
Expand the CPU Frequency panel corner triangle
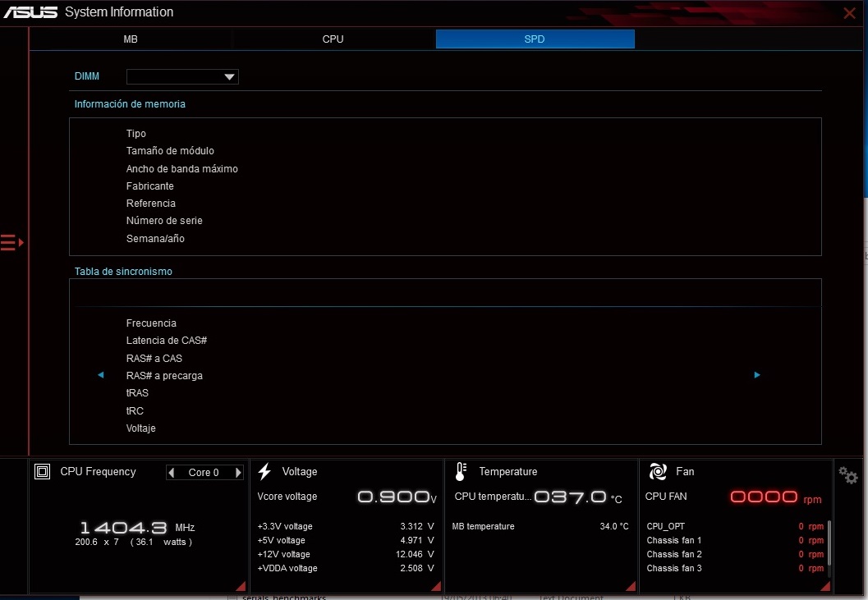point(240,585)
